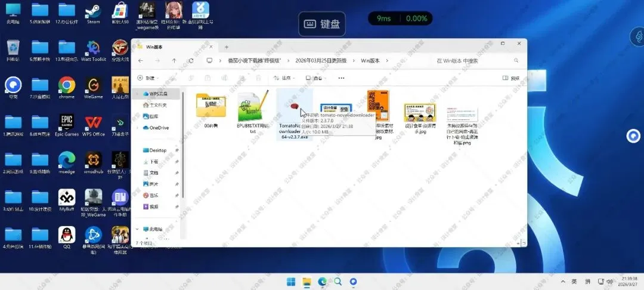Select WPS云盘 in the sidebar

(x=157, y=94)
